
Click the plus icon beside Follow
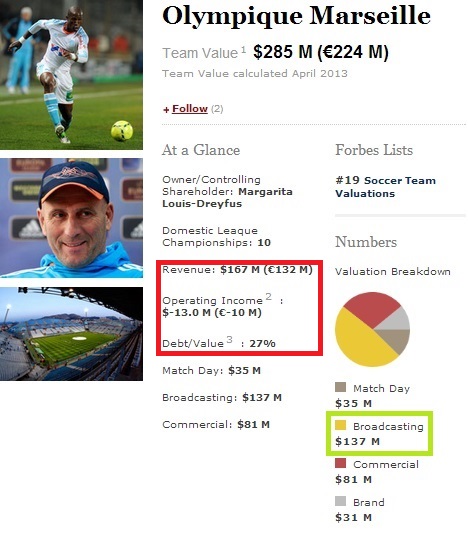pyautogui.click(x=166, y=110)
